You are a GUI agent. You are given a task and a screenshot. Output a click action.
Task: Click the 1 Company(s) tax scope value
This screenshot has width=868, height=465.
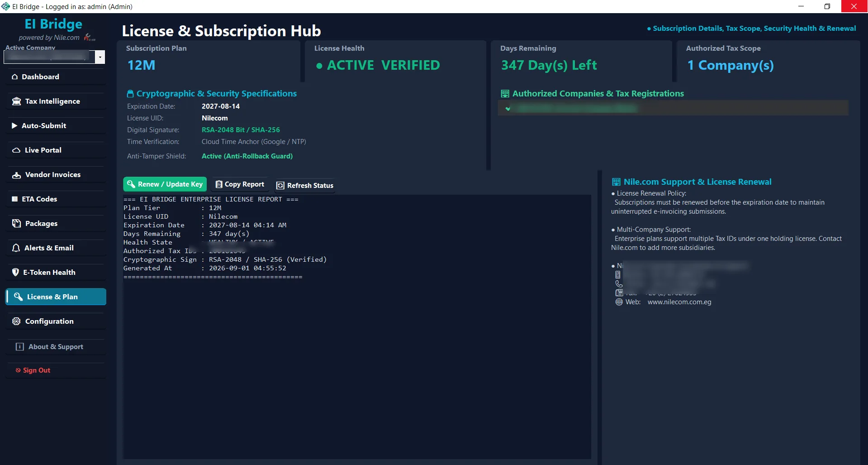[x=730, y=65]
